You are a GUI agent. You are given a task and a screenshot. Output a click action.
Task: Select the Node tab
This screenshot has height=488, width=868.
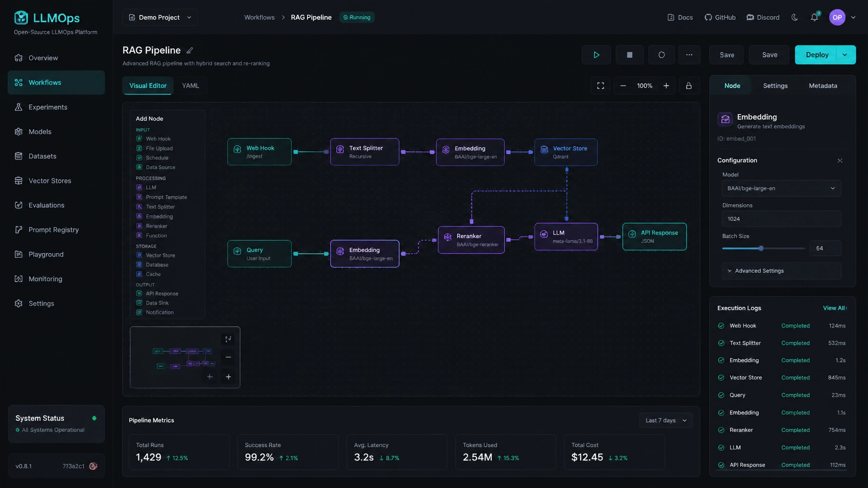click(732, 86)
